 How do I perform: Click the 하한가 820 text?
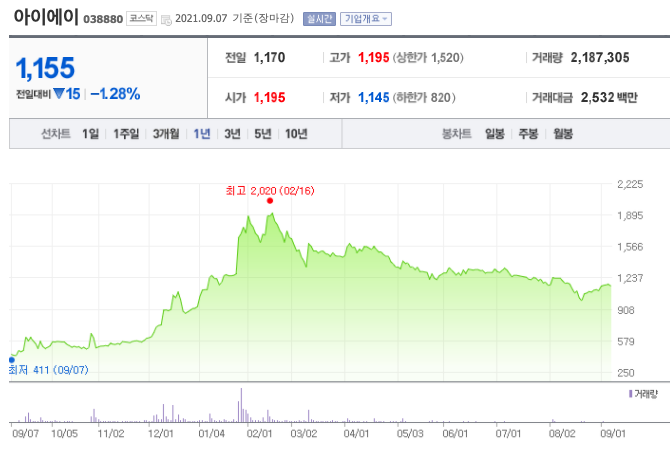pos(424,98)
